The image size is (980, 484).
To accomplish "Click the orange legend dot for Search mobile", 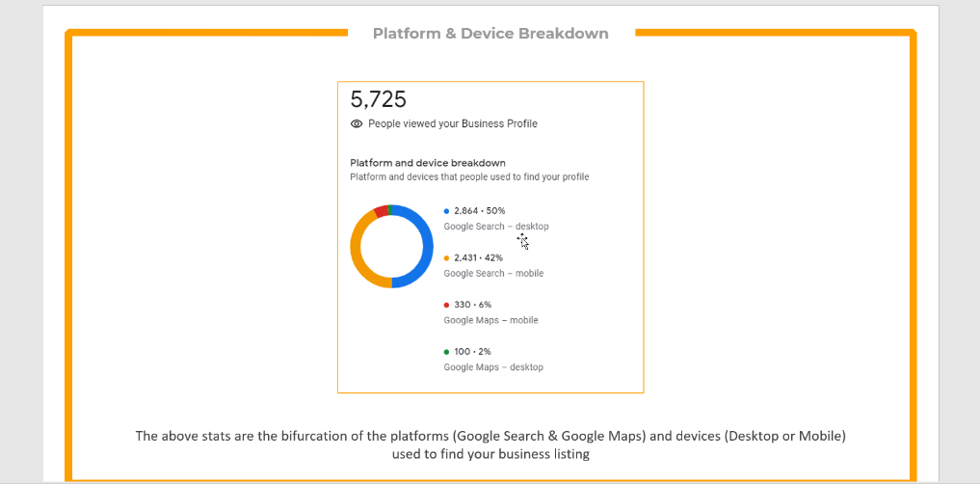I will point(446,258).
